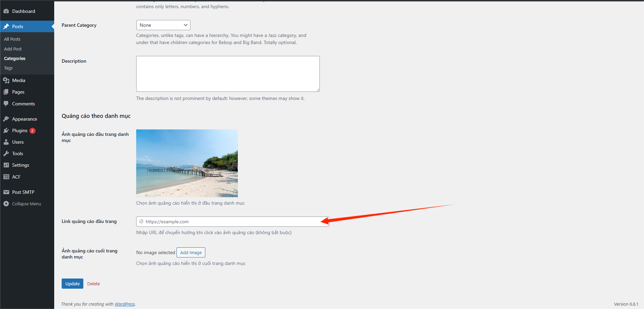Focus the Link quảng cáo đầu trang field
The image size is (644, 309).
(232, 222)
